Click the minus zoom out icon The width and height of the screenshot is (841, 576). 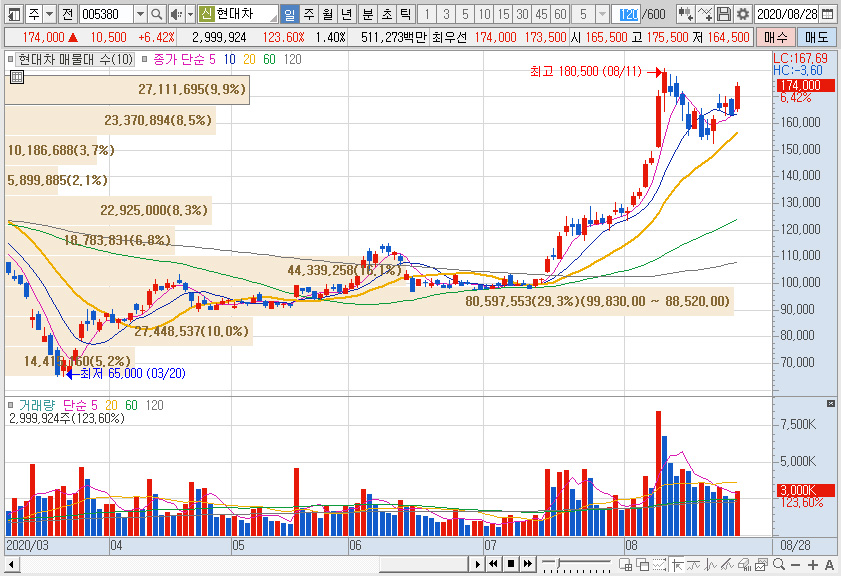(795, 565)
